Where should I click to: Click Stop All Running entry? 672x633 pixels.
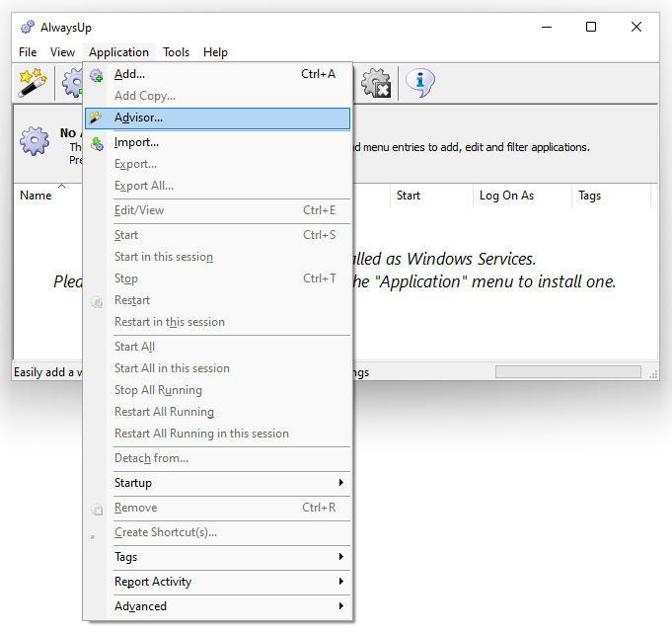(218, 390)
